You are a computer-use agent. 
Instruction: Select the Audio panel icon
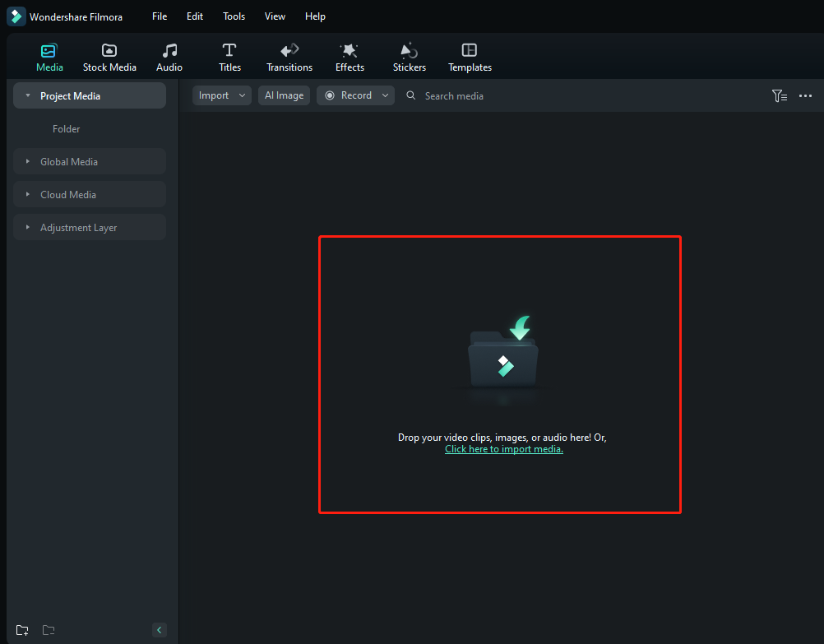tap(169, 56)
